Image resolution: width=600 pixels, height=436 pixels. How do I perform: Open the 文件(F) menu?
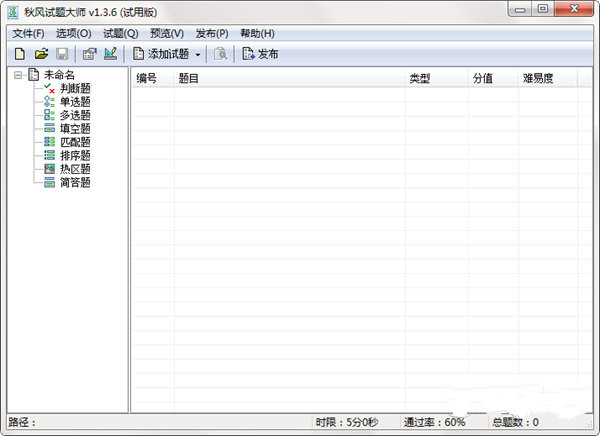(x=28, y=33)
